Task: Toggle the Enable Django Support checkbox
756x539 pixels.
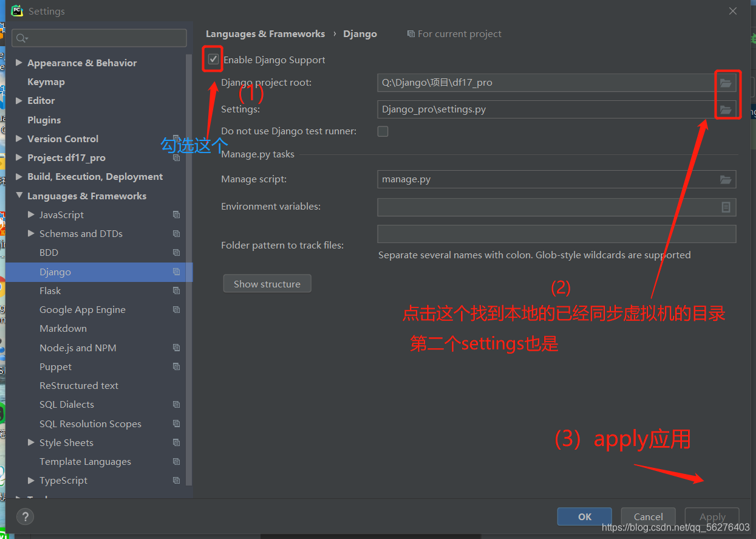Action: (x=213, y=60)
